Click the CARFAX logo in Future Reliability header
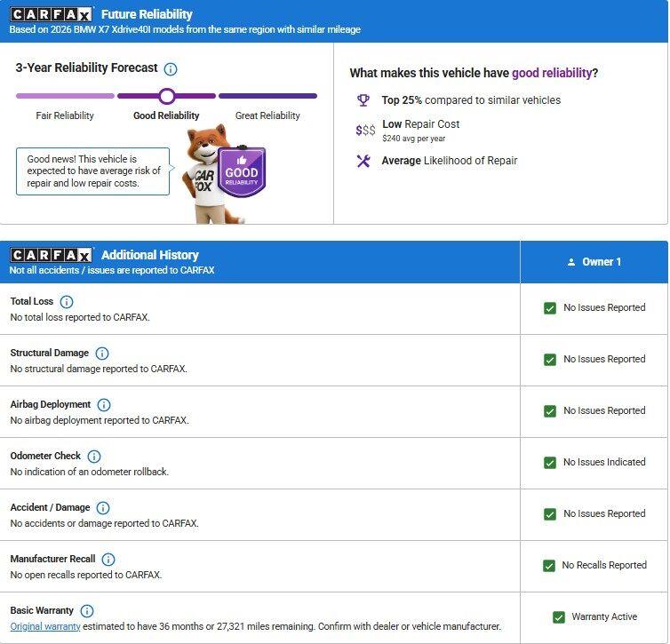This screenshot has width=670, height=644. tap(51, 15)
